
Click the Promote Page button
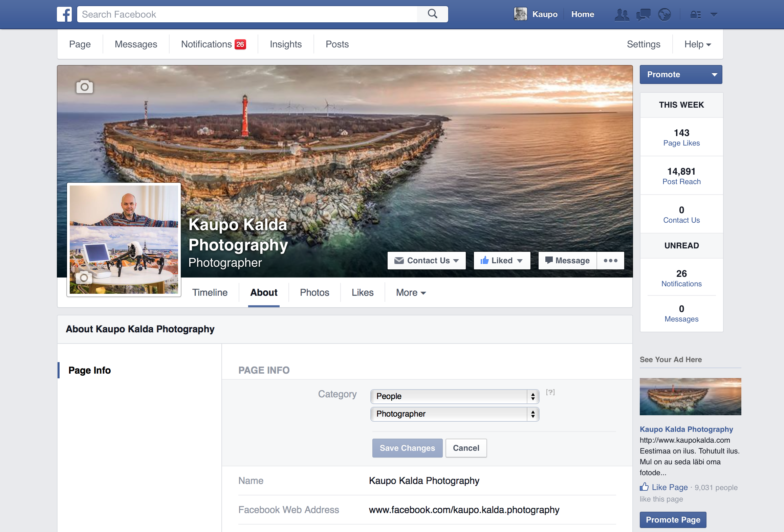pyautogui.click(x=673, y=520)
